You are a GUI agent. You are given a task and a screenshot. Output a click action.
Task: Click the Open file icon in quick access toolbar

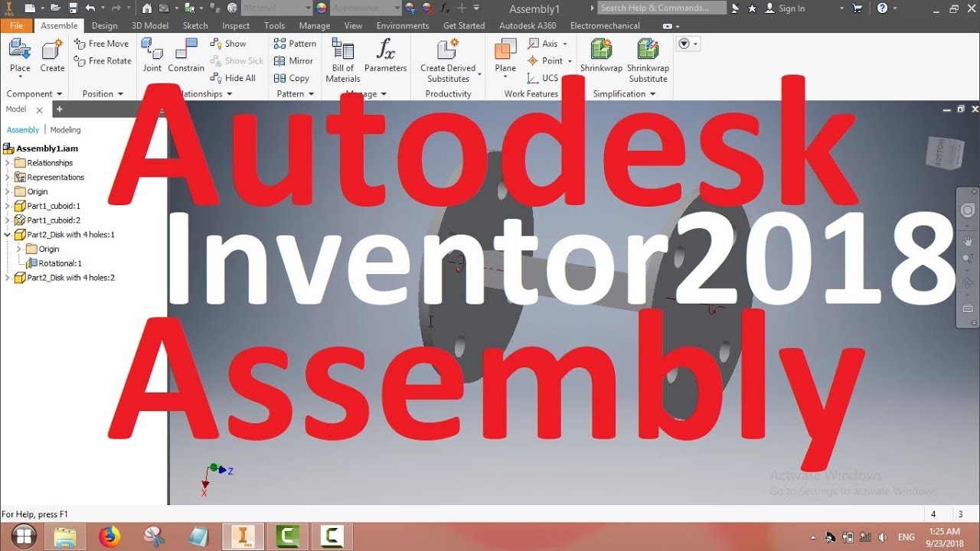55,8
